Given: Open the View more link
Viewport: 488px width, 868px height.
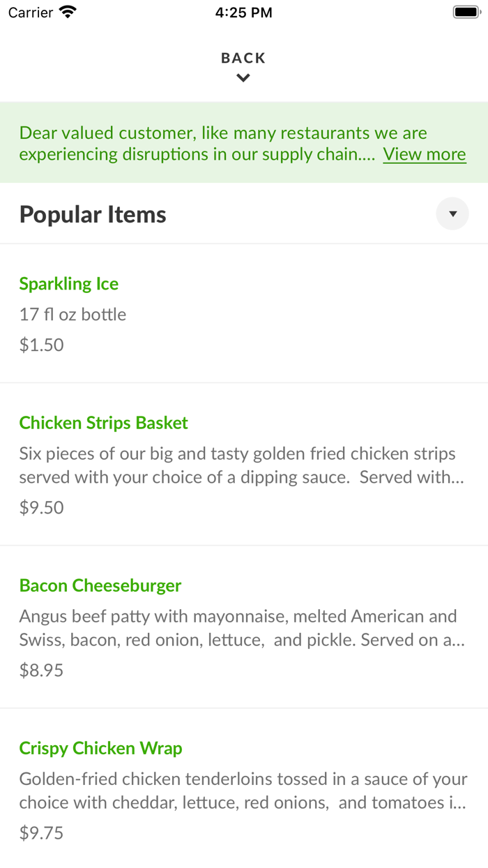Looking at the screenshot, I should tap(424, 154).
